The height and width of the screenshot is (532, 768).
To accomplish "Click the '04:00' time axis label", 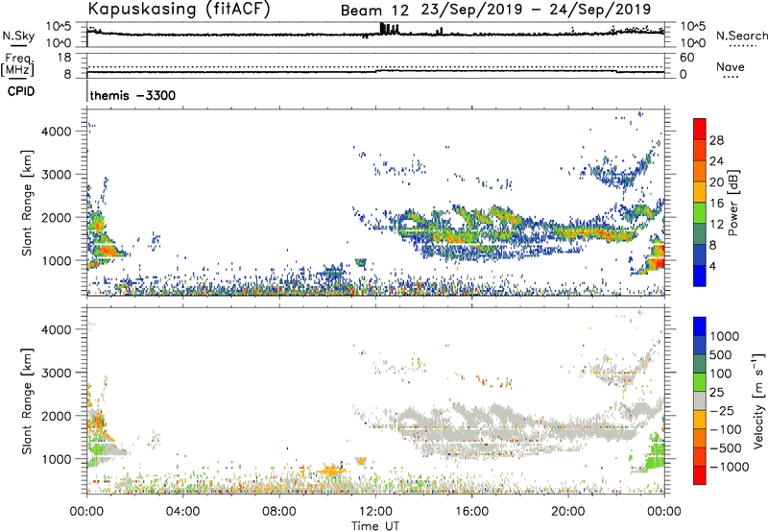I will tap(182, 512).
